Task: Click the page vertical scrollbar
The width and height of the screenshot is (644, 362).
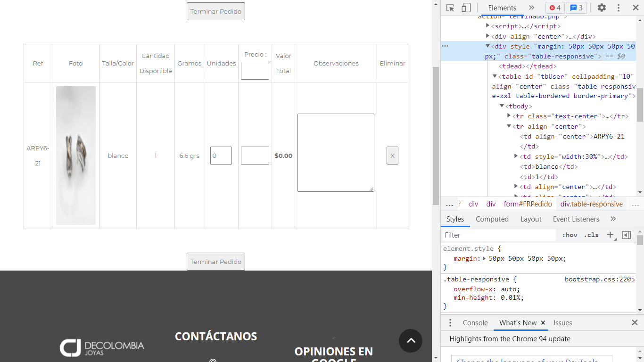Action: pyautogui.click(x=436, y=136)
